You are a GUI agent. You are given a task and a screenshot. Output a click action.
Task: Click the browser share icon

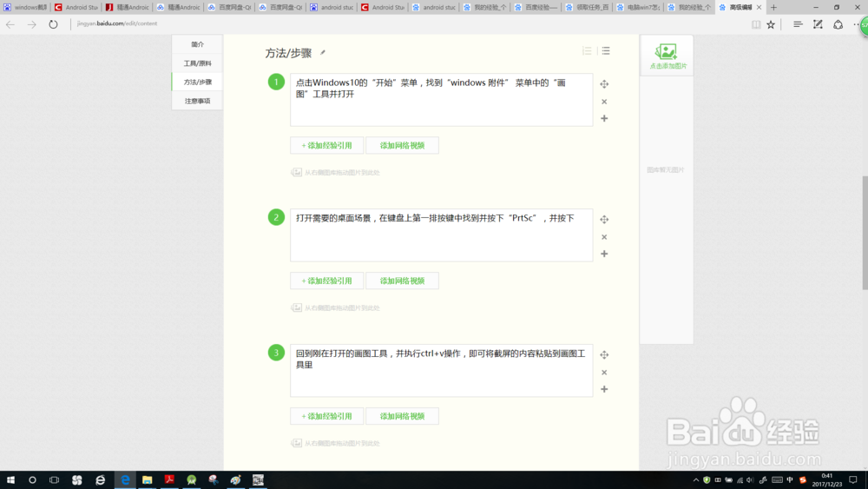tap(838, 24)
